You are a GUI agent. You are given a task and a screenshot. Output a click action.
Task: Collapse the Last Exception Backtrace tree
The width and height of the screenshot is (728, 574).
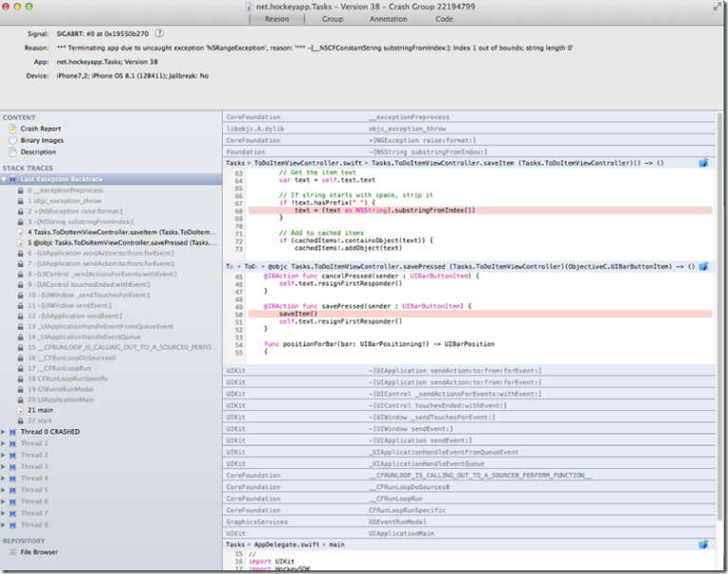tap(4, 178)
